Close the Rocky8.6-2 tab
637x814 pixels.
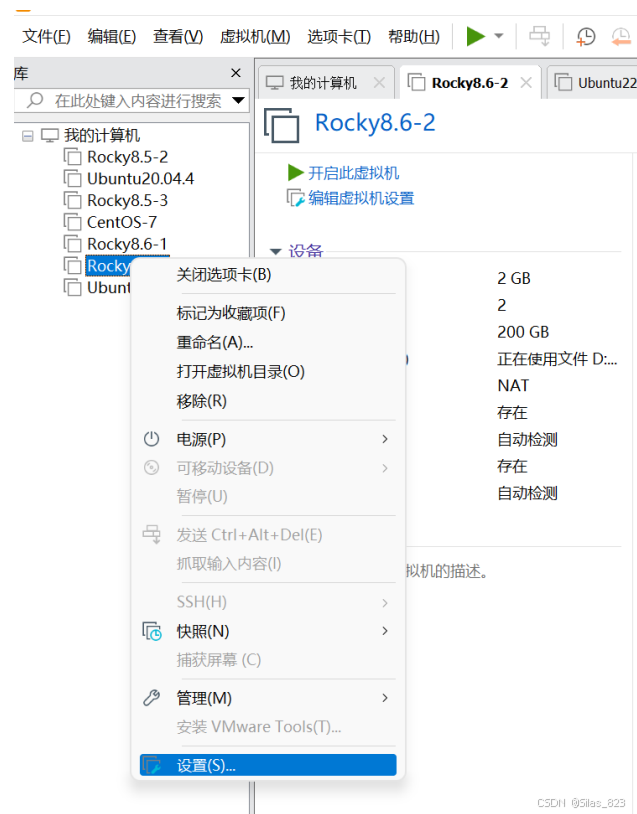(526, 83)
